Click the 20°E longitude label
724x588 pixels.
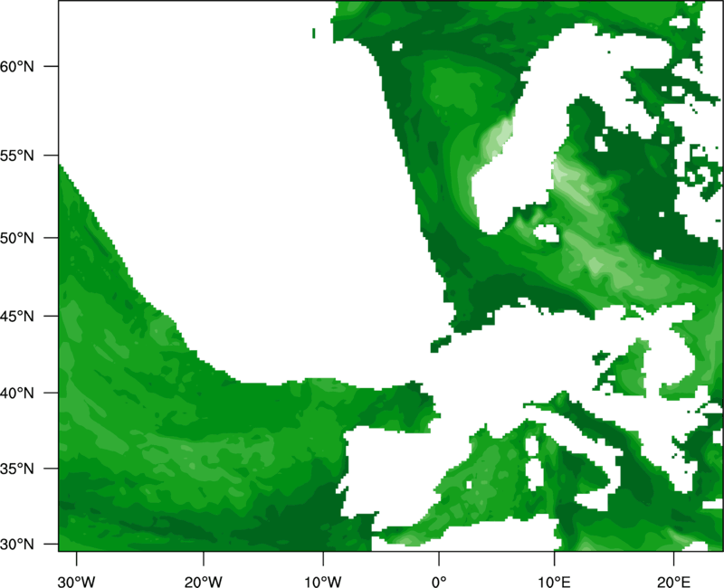click(673, 582)
